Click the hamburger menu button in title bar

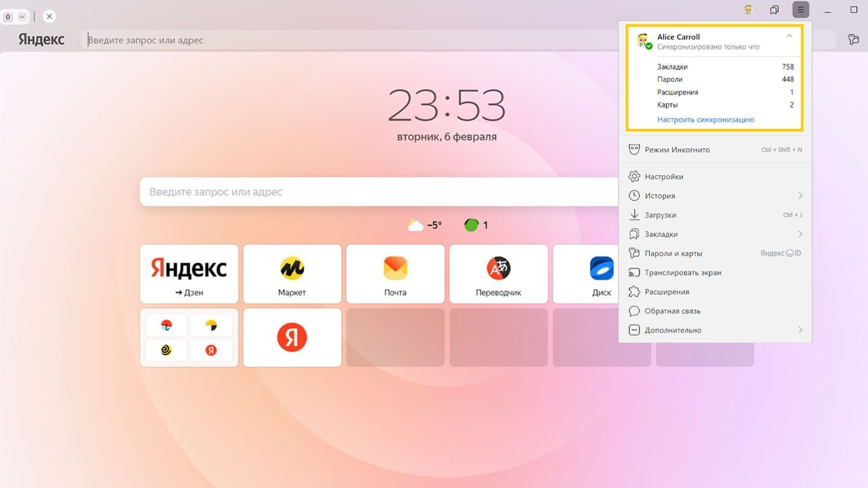[800, 10]
